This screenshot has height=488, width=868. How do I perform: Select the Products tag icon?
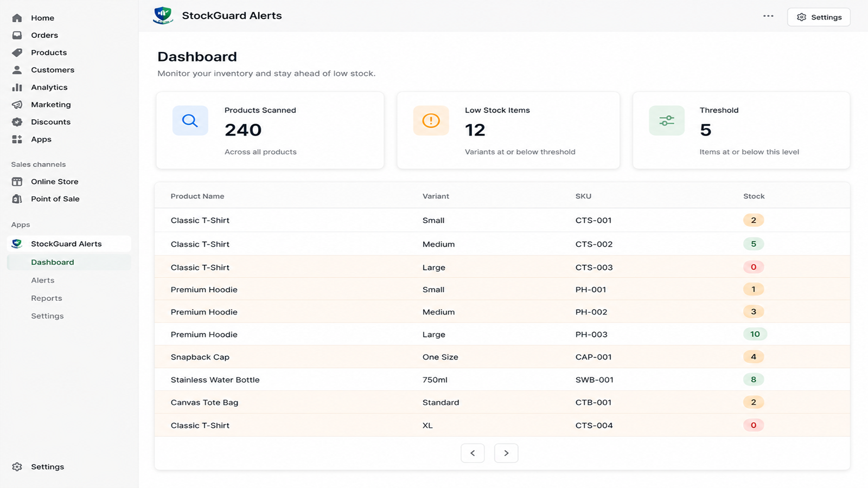pos(17,53)
